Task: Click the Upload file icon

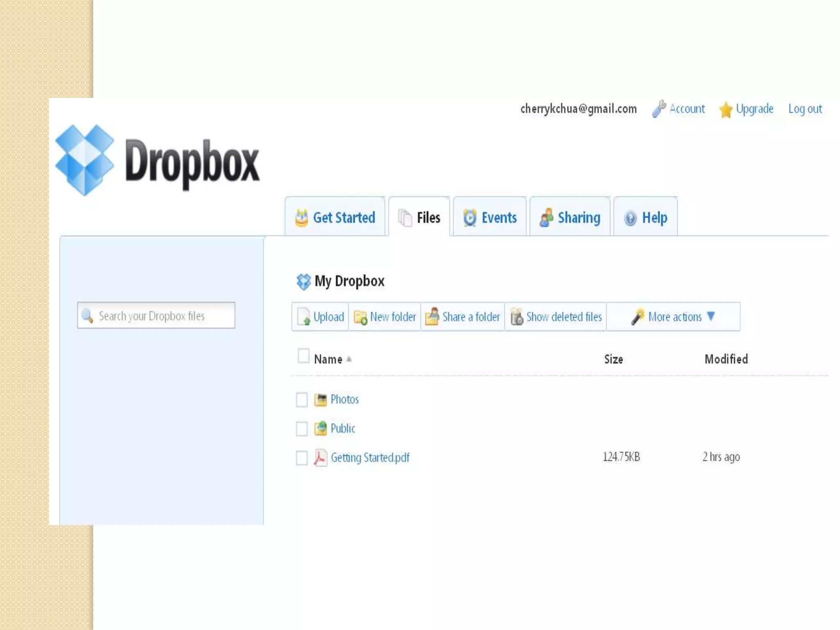Action: pyautogui.click(x=304, y=317)
